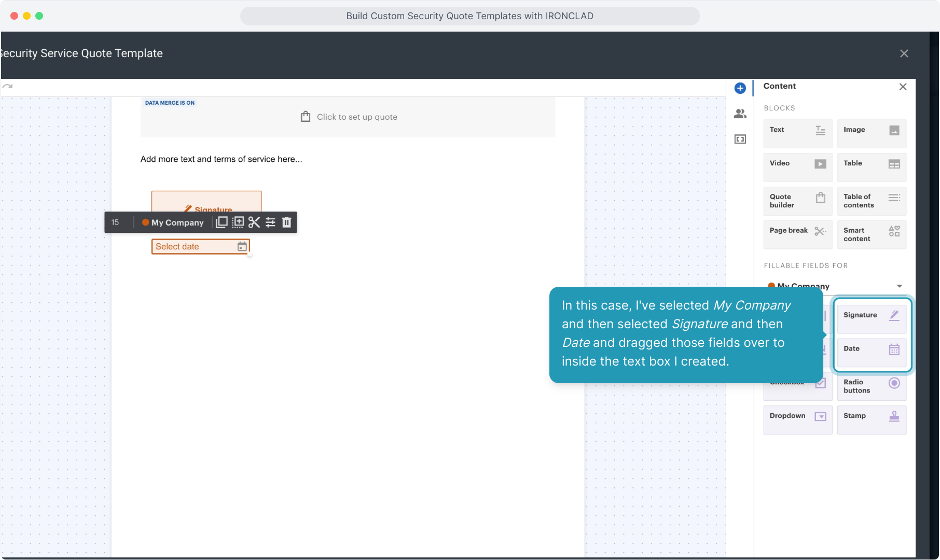Click the redo arrow icon
This screenshot has height=560, width=940.
point(7,87)
